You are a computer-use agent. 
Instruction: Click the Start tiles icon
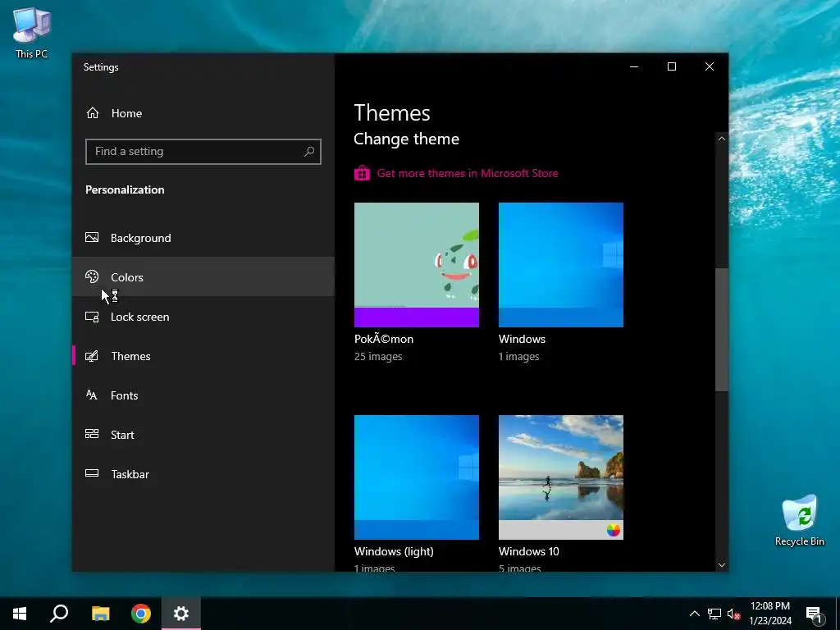92,434
